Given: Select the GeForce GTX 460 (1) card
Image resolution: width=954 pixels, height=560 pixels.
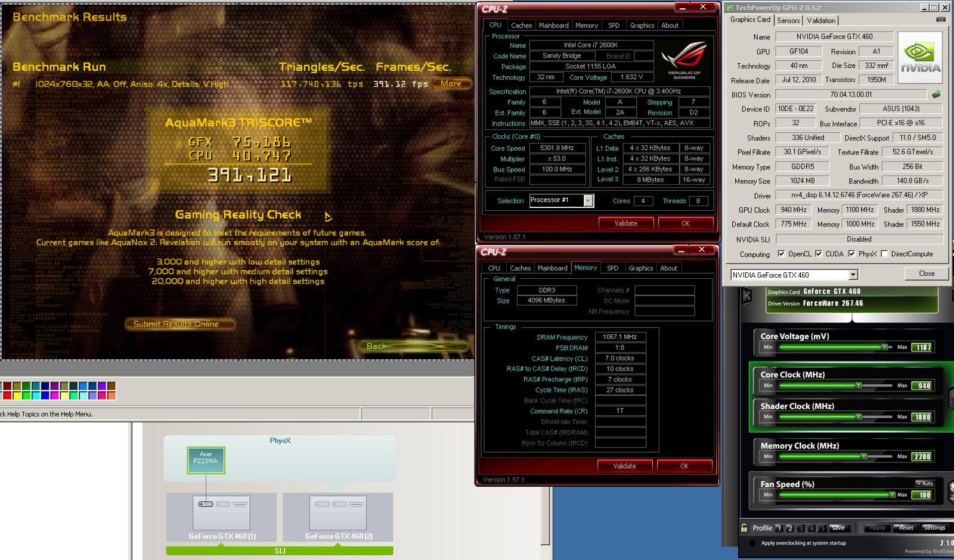Looking at the screenshot, I should pos(222,517).
